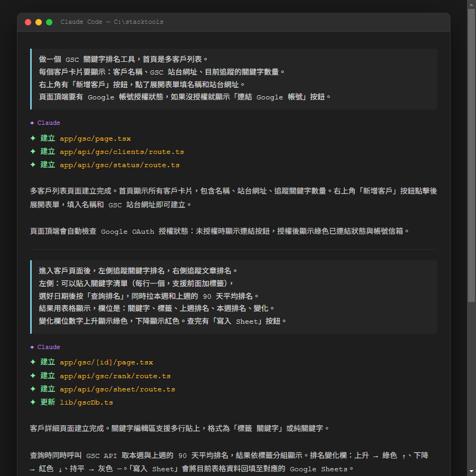Click the diamond icon beside second Claude label
This screenshot has height=476, width=476.
pyautogui.click(x=32, y=347)
